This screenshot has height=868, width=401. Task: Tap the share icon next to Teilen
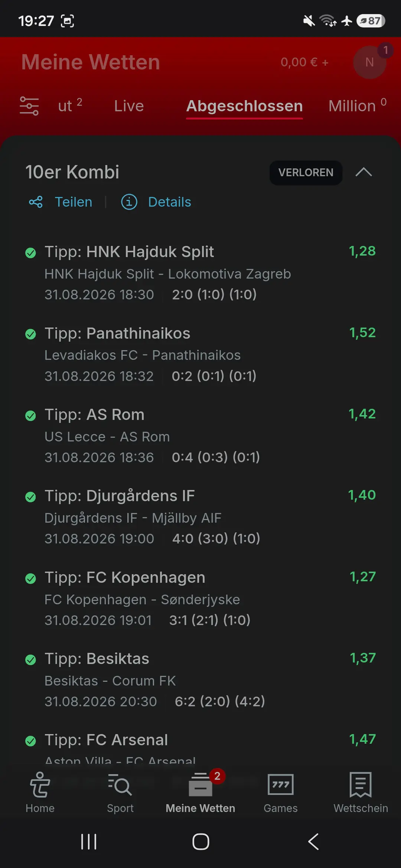(x=36, y=202)
